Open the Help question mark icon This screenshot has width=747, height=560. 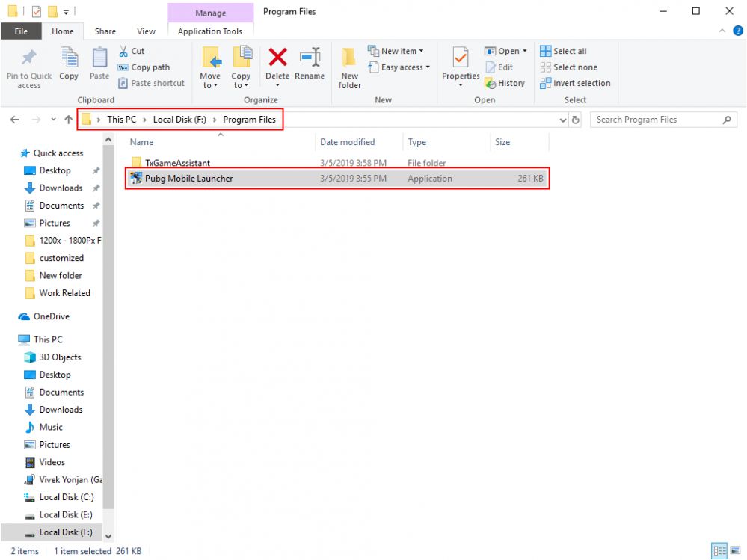pos(738,31)
